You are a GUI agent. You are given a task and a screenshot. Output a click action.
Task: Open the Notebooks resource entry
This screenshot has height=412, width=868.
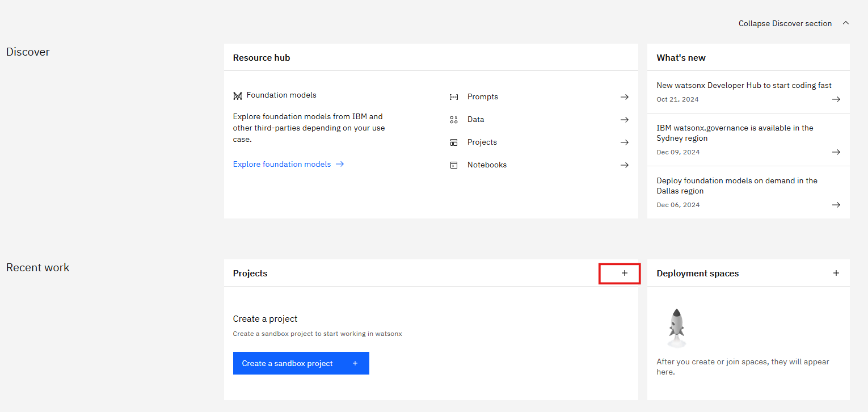point(487,165)
